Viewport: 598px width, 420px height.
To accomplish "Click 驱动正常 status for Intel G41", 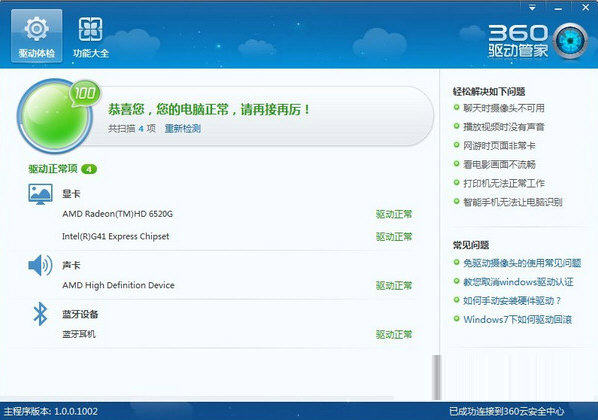I will tap(394, 237).
